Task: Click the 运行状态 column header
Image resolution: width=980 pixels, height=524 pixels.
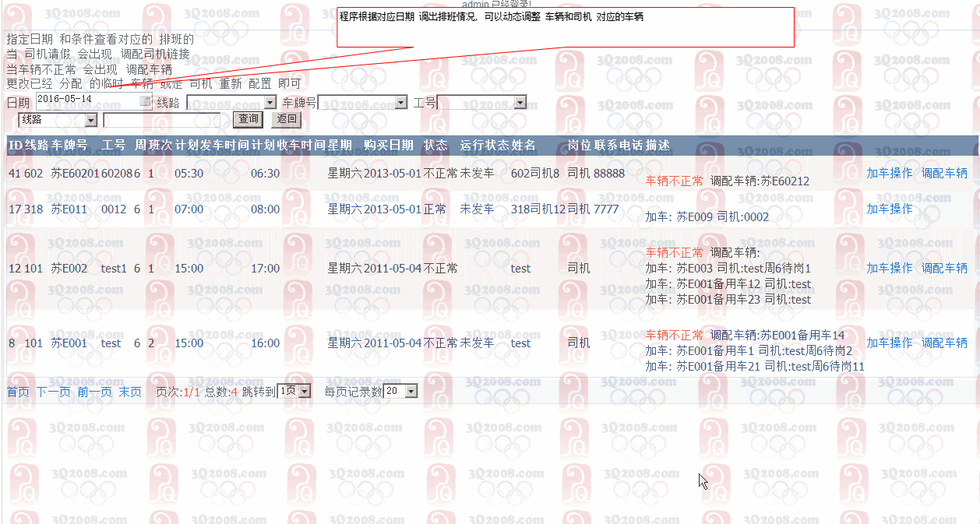Action: coord(485,145)
